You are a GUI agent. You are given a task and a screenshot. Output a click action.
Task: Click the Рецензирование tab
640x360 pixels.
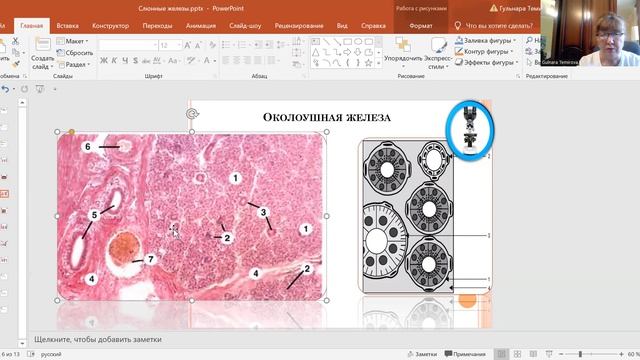coord(299,25)
